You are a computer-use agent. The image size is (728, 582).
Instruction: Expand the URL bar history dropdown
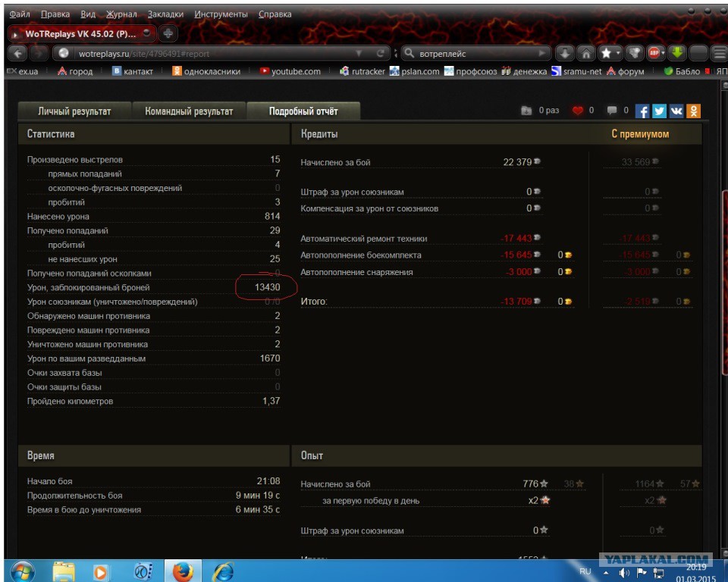(x=359, y=53)
